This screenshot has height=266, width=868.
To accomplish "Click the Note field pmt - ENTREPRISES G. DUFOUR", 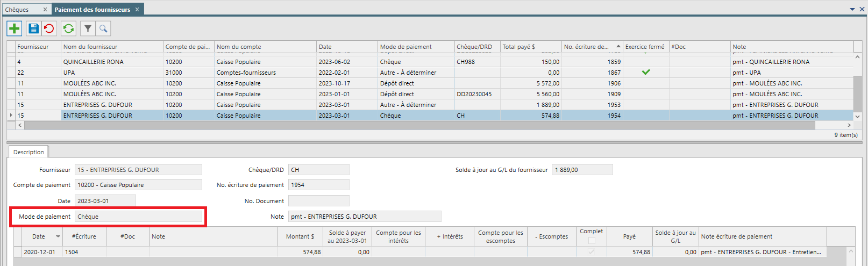I will (x=365, y=217).
